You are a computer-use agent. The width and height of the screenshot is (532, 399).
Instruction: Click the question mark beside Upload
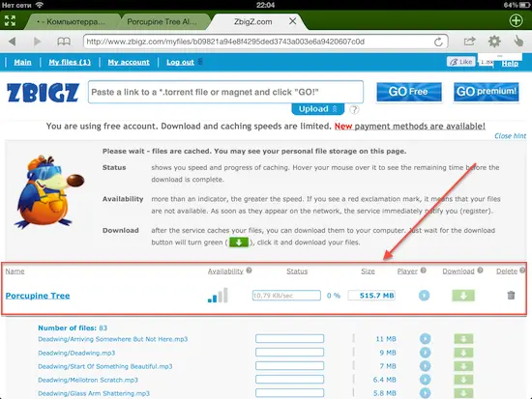pyautogui.click(x=354, y=109)
